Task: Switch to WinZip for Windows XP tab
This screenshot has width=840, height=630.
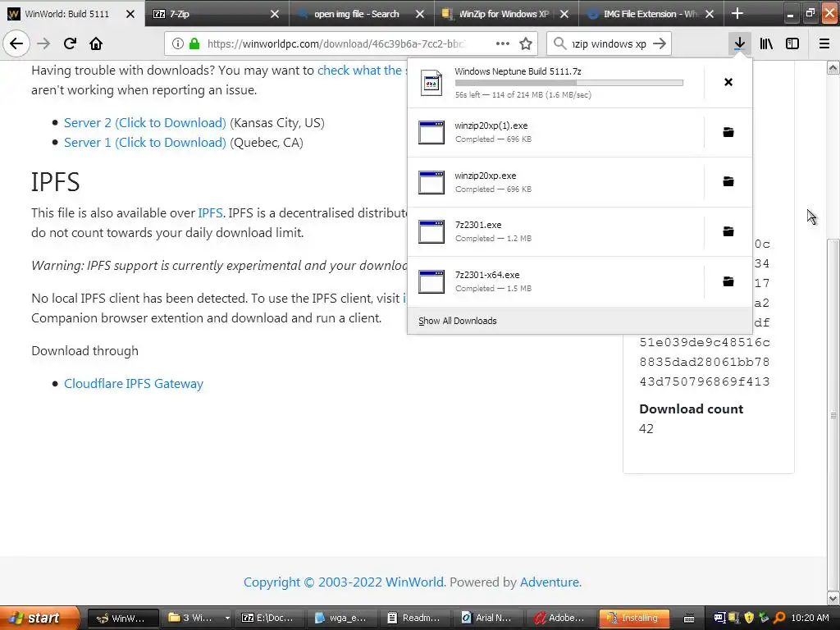Action: 506,14
